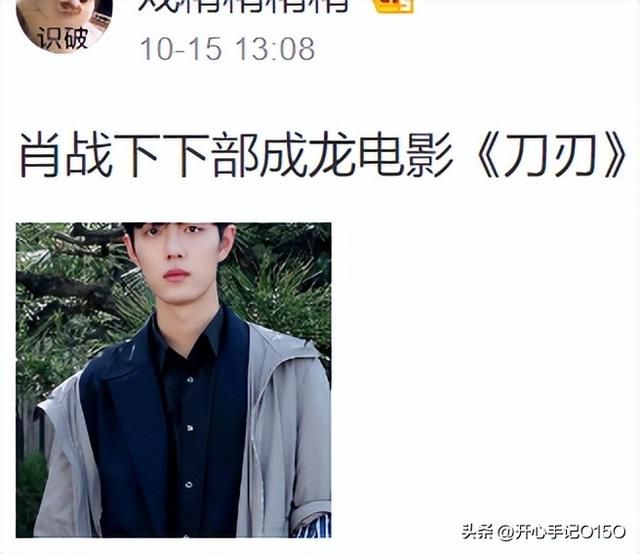Open the poster's username at top
The image size is (640, 554).
tap(244, 5)
